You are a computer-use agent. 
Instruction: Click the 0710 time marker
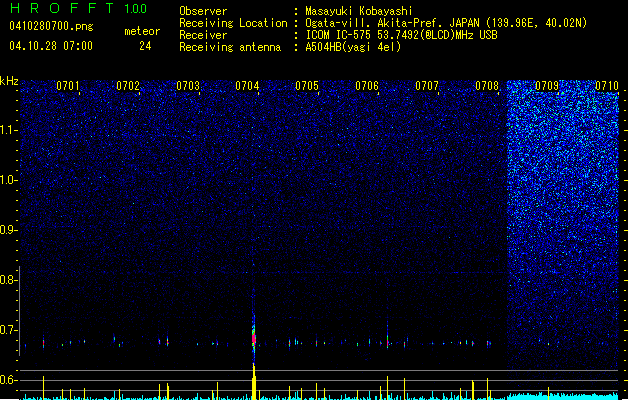(x=607, y=86)
